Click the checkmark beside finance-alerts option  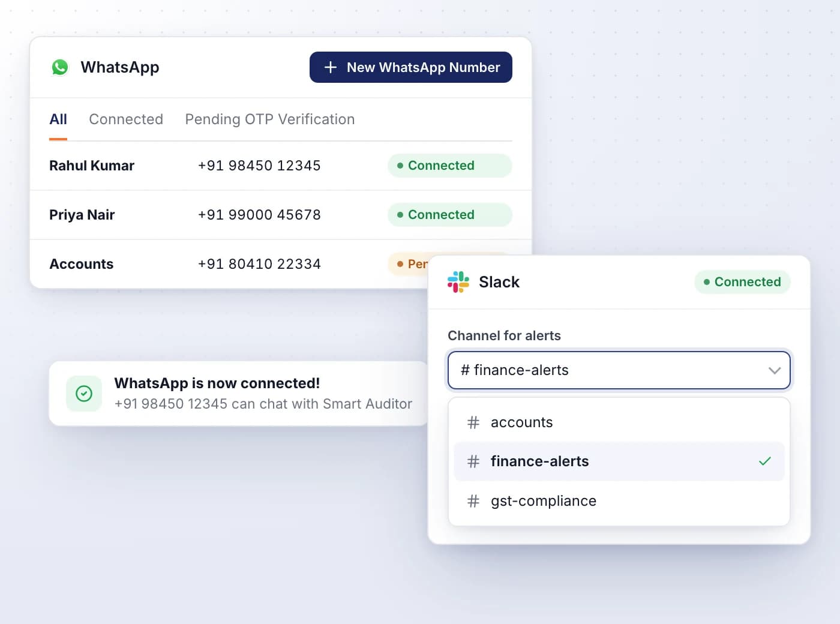765,461
